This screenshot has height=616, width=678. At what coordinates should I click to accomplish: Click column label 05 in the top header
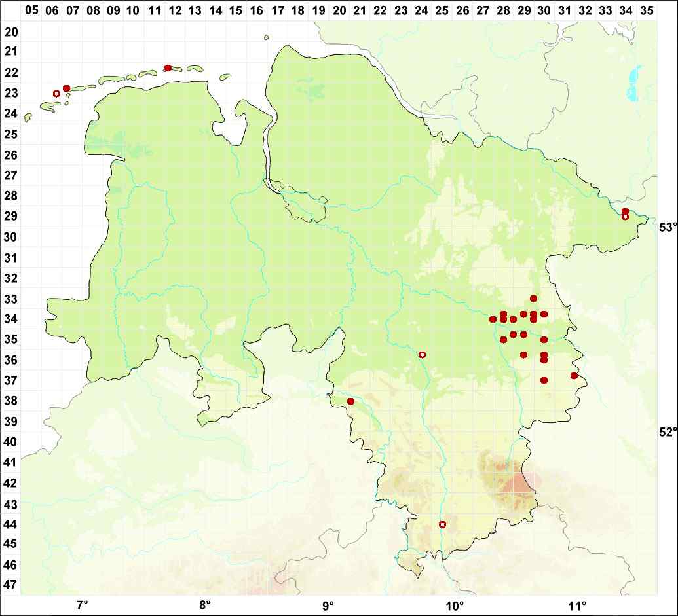pos(31,10)
